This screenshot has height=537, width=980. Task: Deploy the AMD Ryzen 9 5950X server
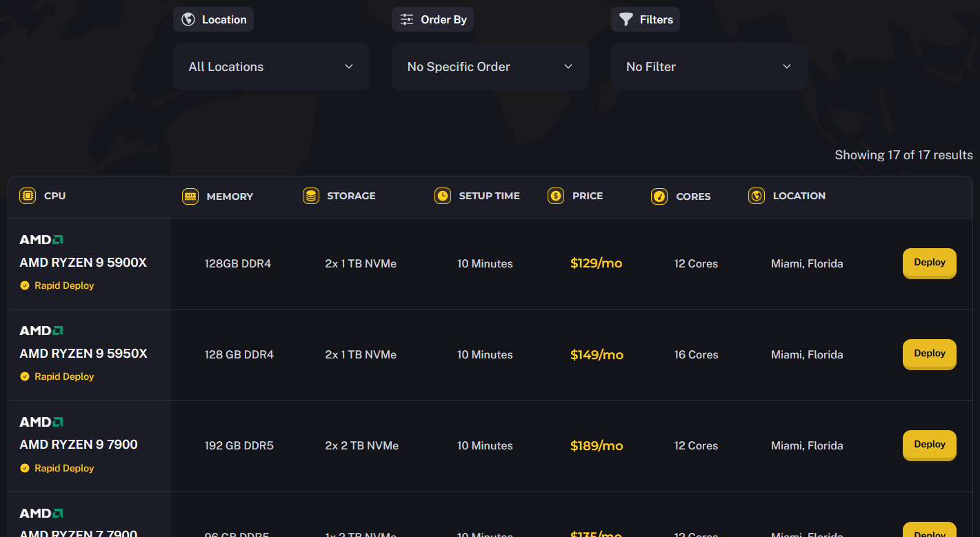coord(930,354)
